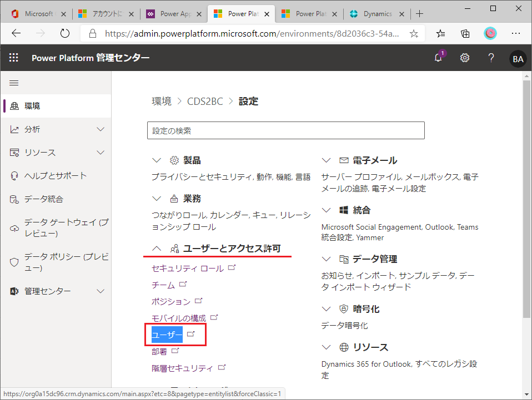Open the ポジション link

171,302
